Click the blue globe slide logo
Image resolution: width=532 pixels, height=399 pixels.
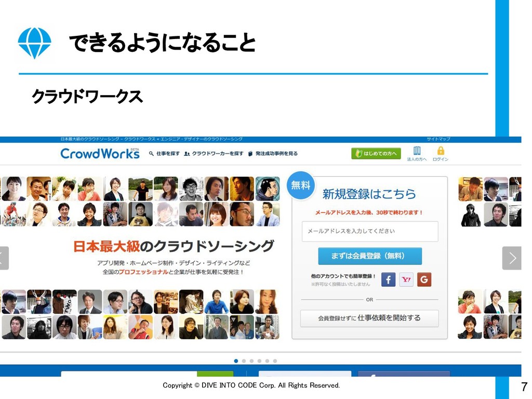(35, 43)
